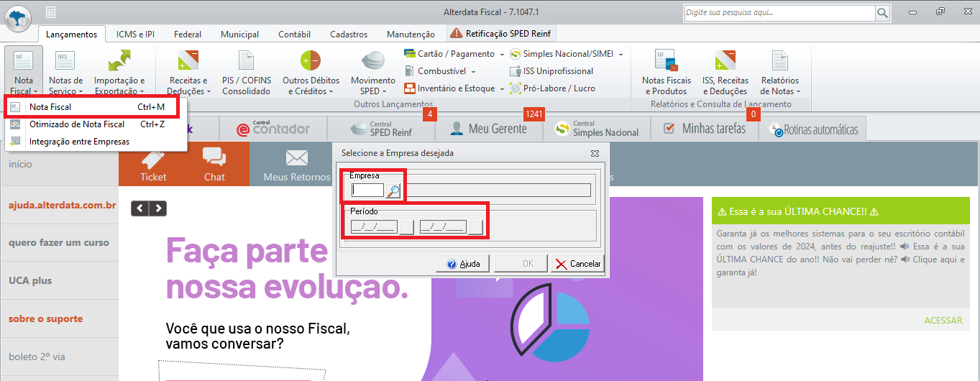The image size is (980, 381).
Task: Click the ISS Uniprofissional item
Action: pos(551,71)
